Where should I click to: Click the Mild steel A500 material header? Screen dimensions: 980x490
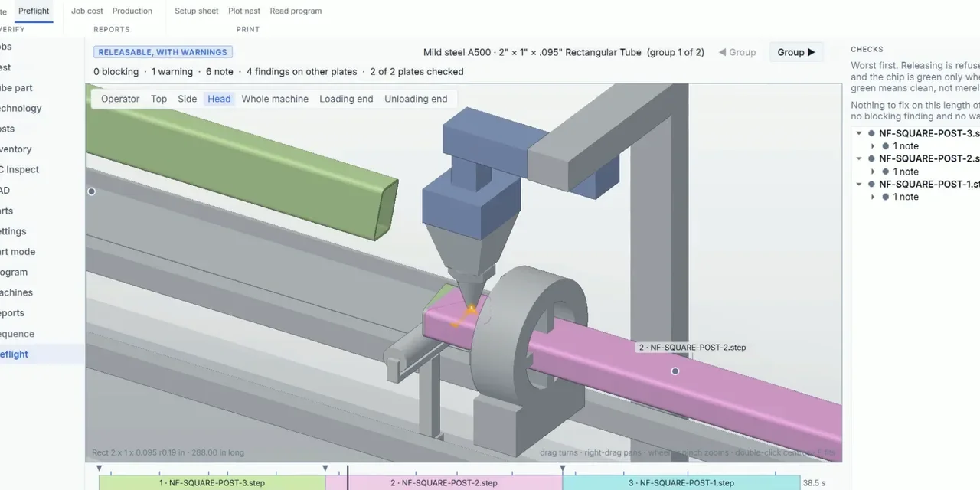point(532,52)
